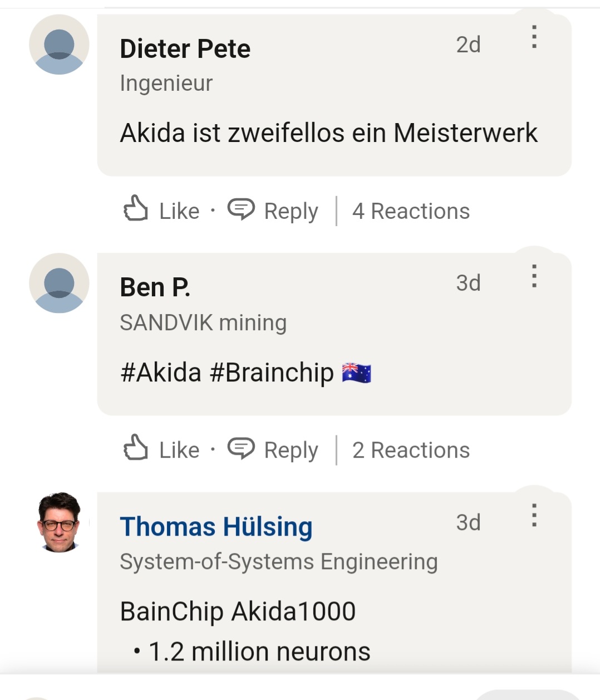Open Thomas Hülsing's profile name link
This screenshot has width=600, height=700.
click(x=216, y=527)
